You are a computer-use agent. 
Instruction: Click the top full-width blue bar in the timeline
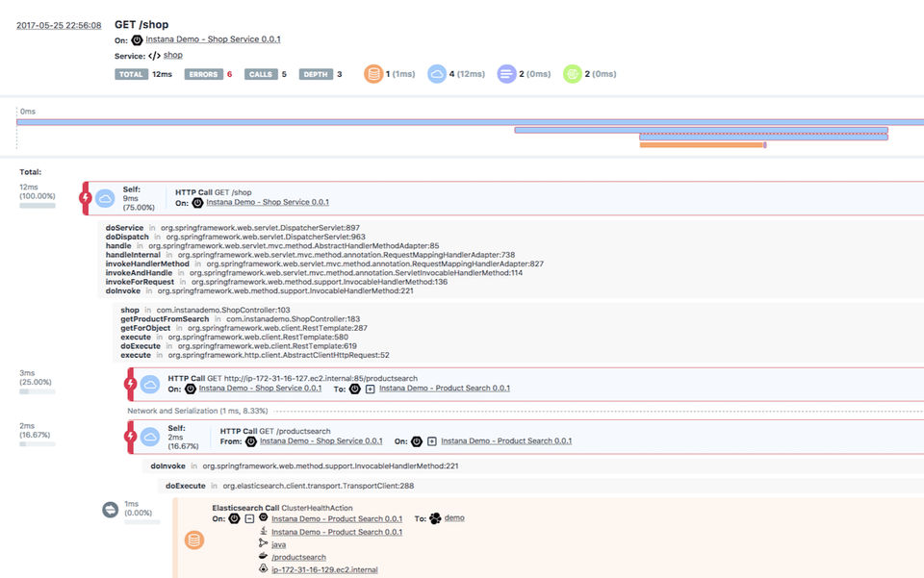[470, 122]
